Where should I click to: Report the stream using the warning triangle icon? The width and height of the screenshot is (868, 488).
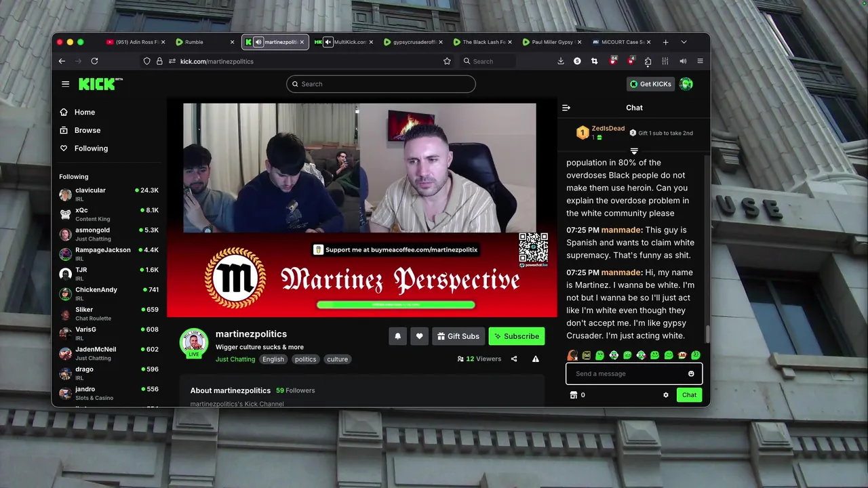coord(536,359)
